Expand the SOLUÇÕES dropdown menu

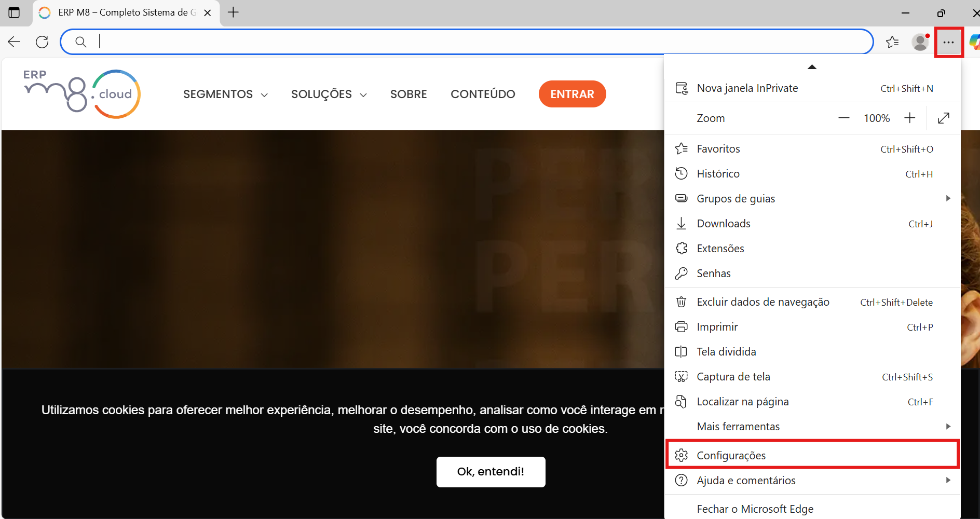329,94
